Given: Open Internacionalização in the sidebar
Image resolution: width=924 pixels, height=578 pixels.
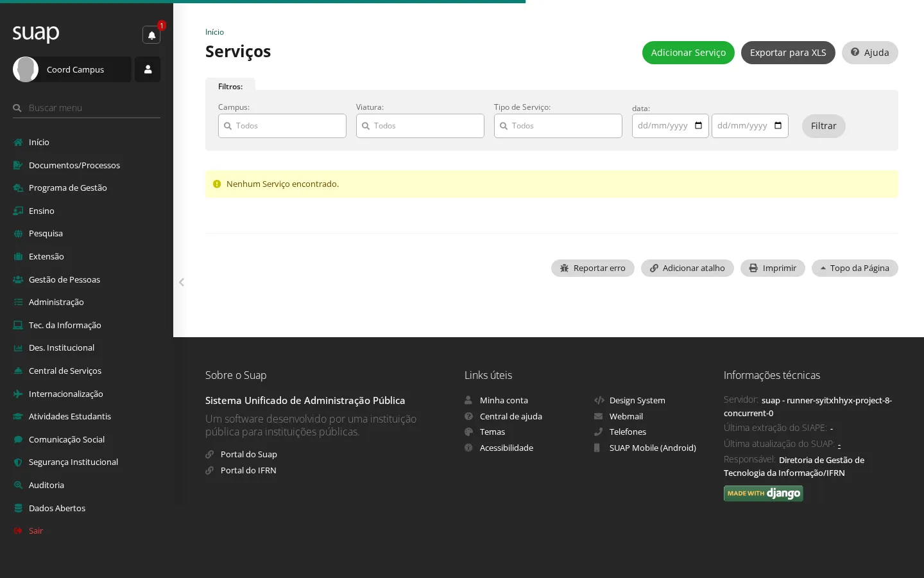Looking at the screenshot, I should (x=87, y=394).
